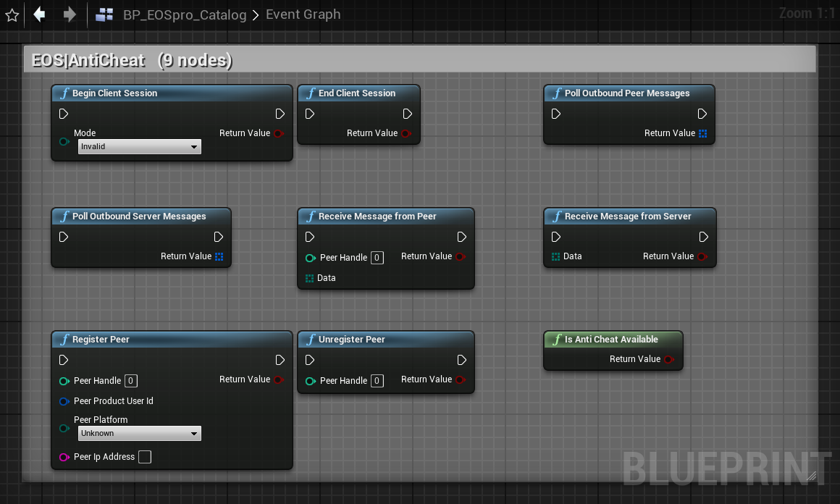Click Receive Message from Peer Return Value pin
This screenshot has height=504, width=840.
[460, 256]
